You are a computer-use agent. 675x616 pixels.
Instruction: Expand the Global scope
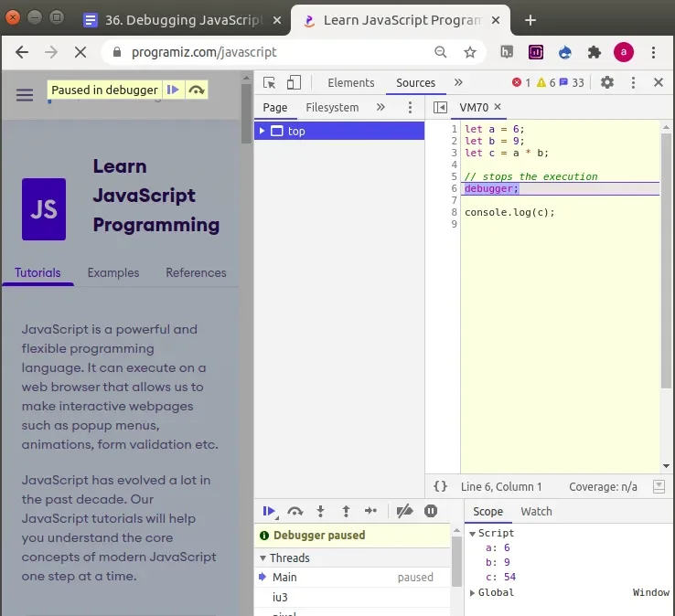[x=472, y=593]
